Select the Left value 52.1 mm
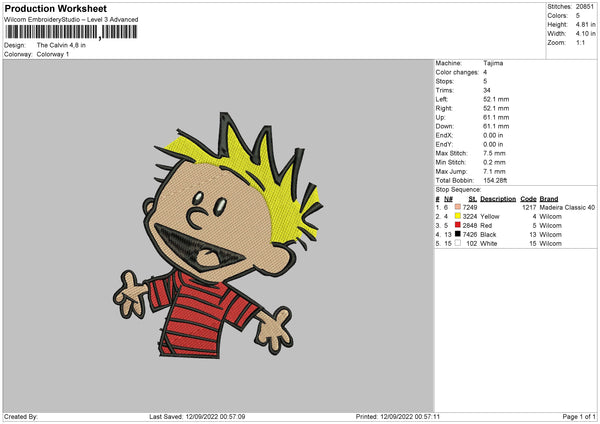The height and width of the screenshot is (424, 600). 496,99
